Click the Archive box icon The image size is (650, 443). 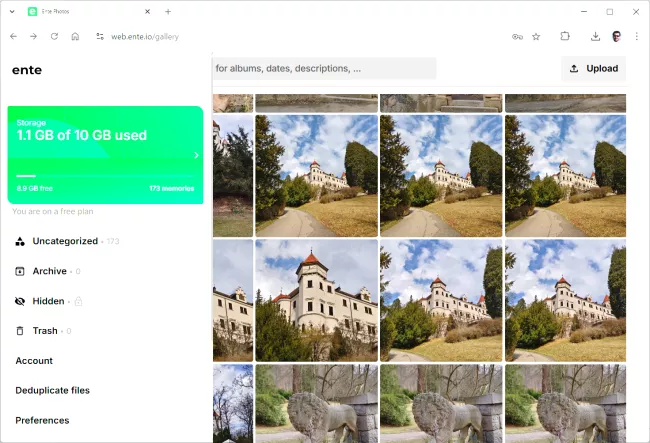coord(20,272)
